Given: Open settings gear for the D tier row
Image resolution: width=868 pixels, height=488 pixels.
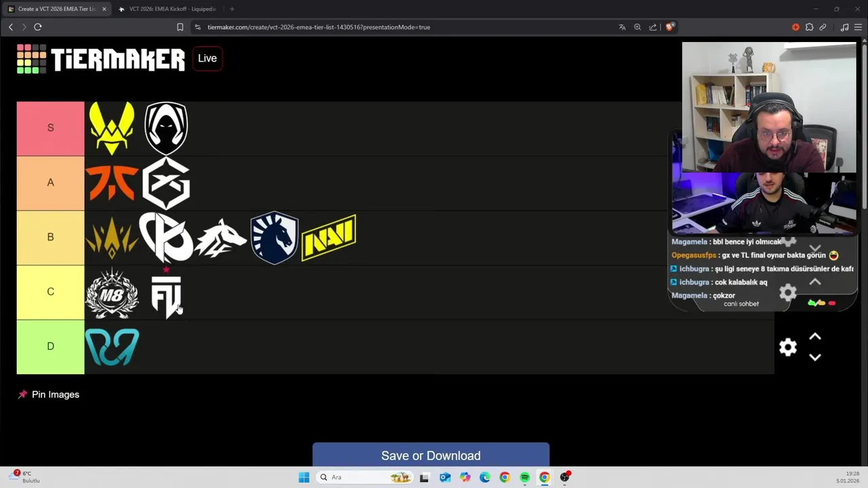Looking at the screenshot, I should point(788,347).
